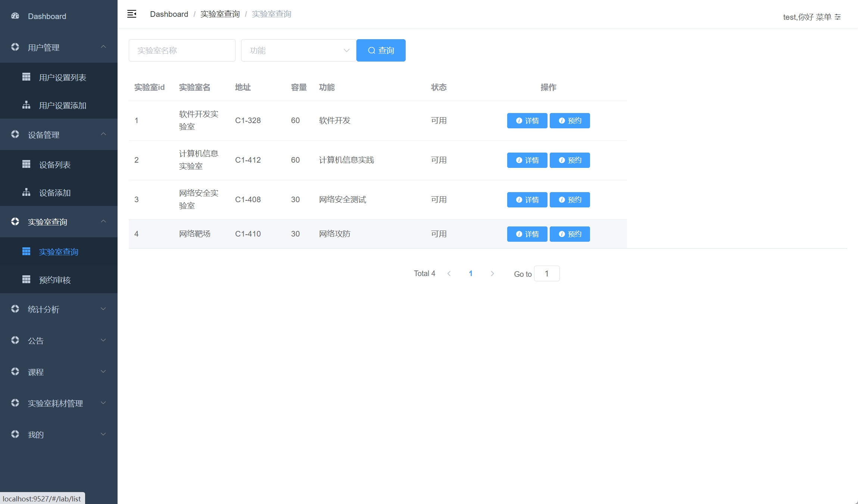Click the hamburger sidebar collapse icon

coord(132,14)
